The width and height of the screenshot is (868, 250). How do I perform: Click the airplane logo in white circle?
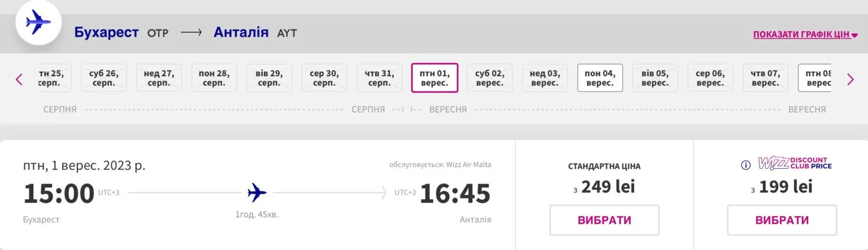[38, 23]
